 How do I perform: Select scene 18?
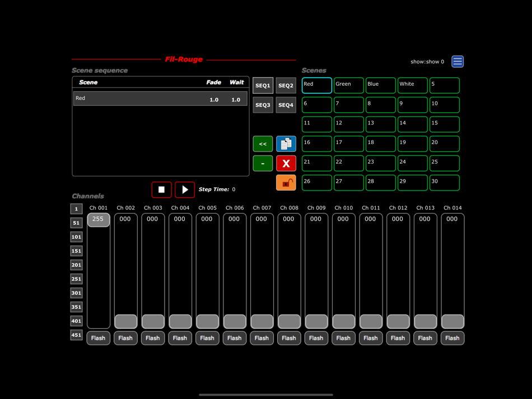381,143
